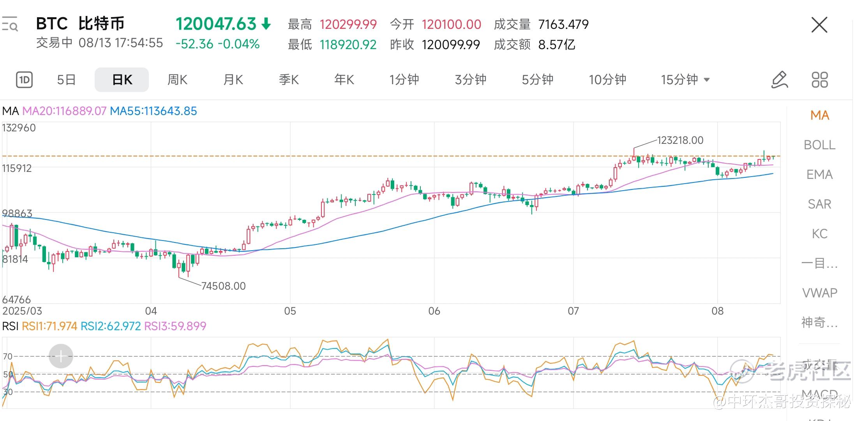The height and width of the screenshot is (421, 868).
Task: Click the MA20 value in chart legend
Action: click(x=64, y=111)
